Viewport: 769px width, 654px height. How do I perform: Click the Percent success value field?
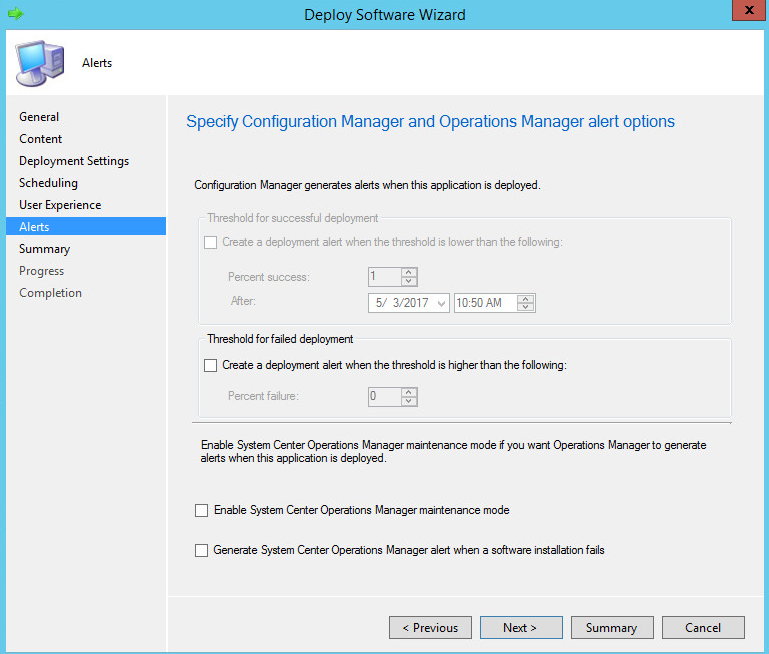coord(384,277)
